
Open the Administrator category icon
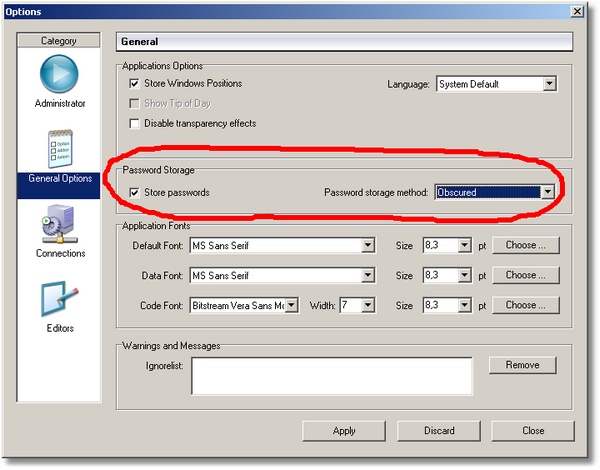coord(59,74)
